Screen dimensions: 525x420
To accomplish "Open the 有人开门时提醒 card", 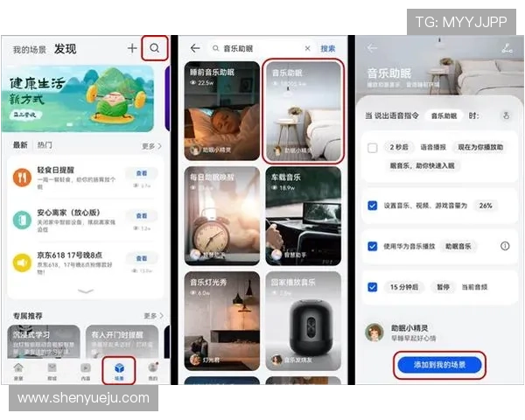I will coord(122,341).
